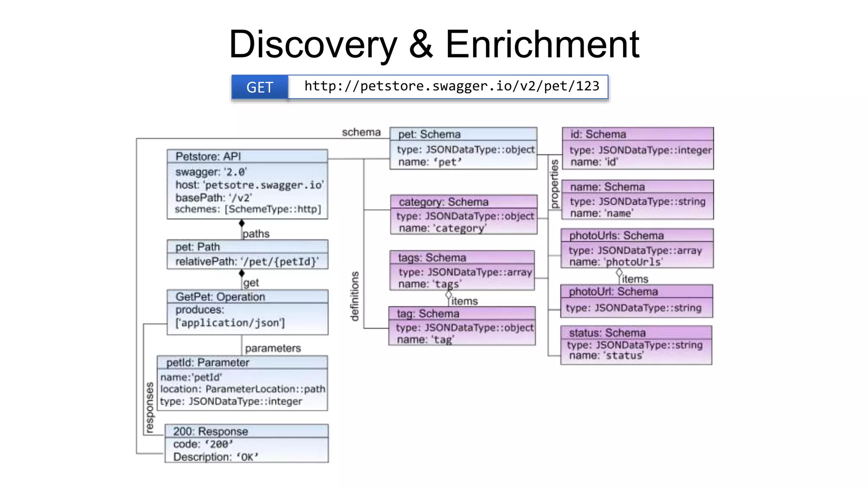Click hollow diamond under photoUrls Schema

[x=619, y=272]
